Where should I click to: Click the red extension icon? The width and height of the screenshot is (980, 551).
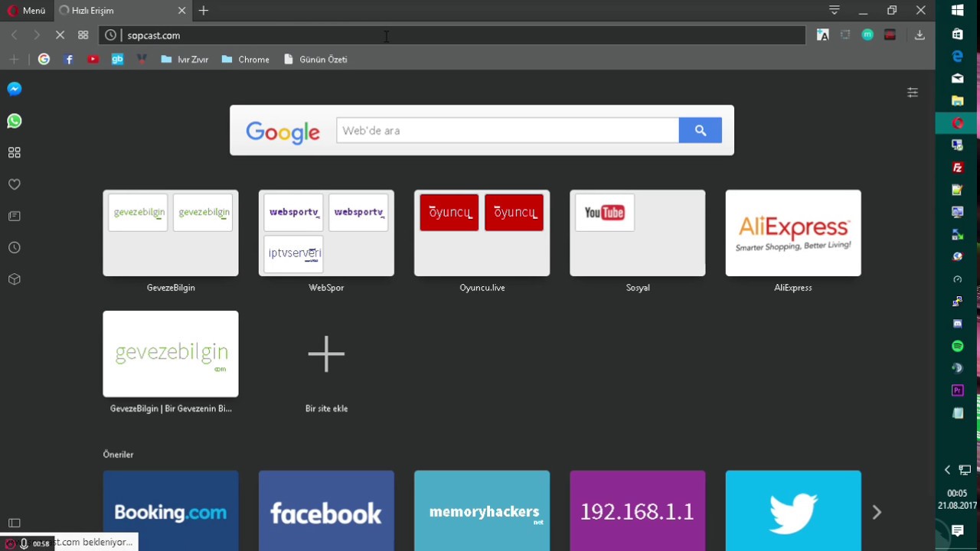click(890, 35)
